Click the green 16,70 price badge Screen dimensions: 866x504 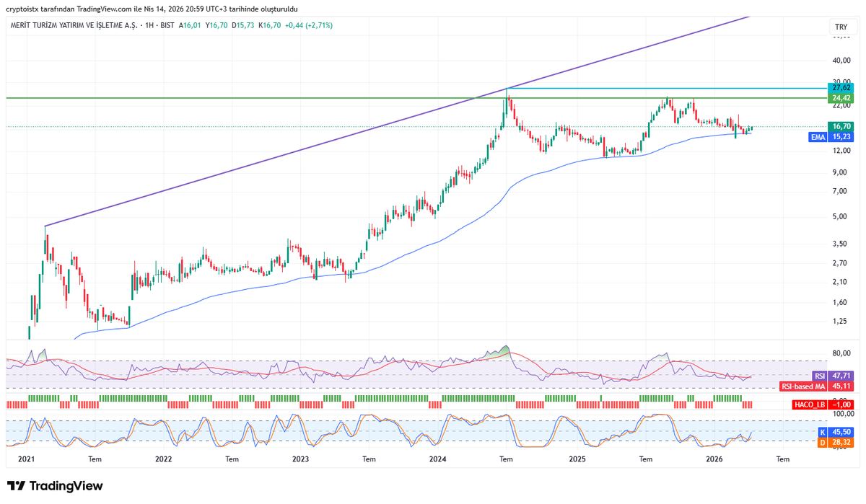[839, 126]
